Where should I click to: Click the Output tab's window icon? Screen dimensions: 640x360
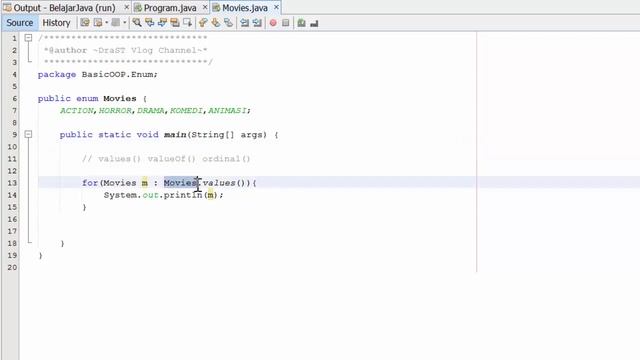[x=7, y=7]
